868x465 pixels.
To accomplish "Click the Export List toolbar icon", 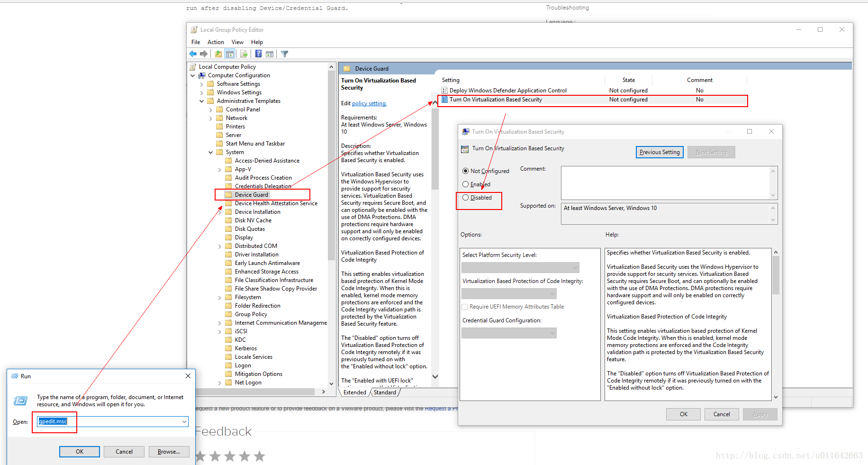I will click(x=244, y=54).
